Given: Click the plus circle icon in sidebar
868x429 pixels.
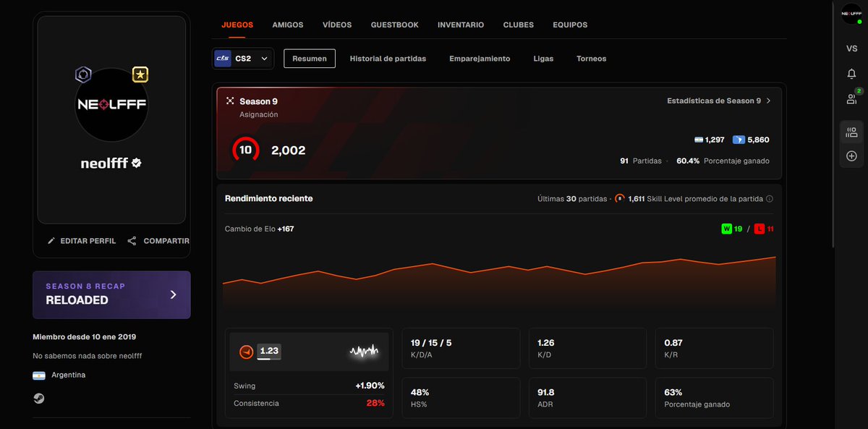Looking at the screenshot, I should tap(851, 156).
